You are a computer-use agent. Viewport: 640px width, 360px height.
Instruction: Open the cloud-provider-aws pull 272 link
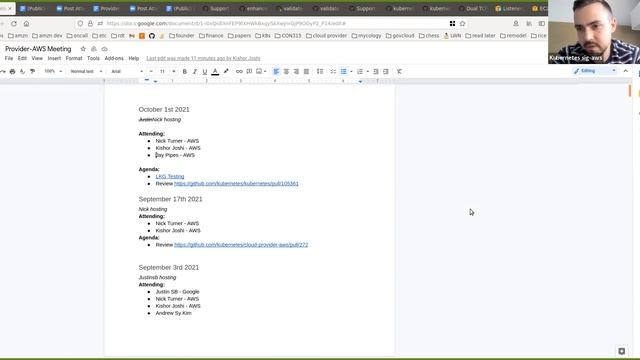241,245
